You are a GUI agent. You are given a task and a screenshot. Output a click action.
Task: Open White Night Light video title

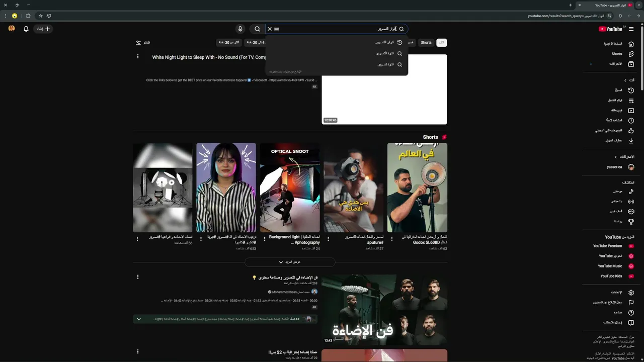pos(209,57)
